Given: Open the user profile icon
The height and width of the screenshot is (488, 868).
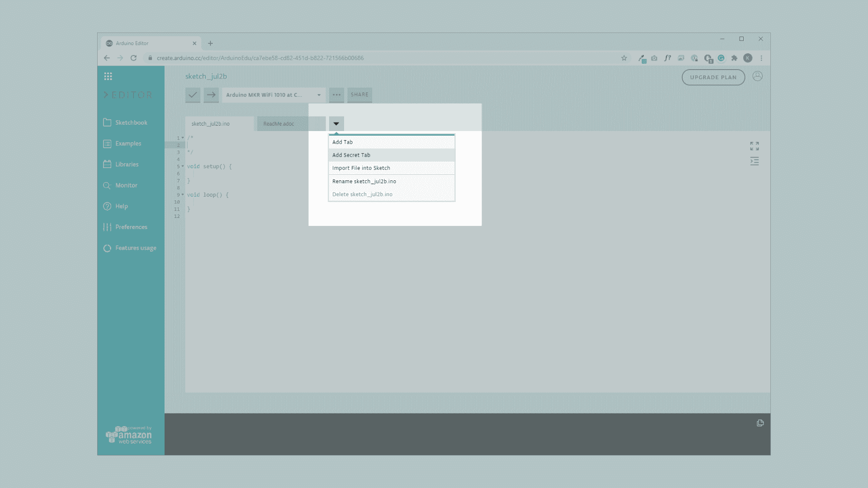Looking at the screenshot, I should [757, 76].
